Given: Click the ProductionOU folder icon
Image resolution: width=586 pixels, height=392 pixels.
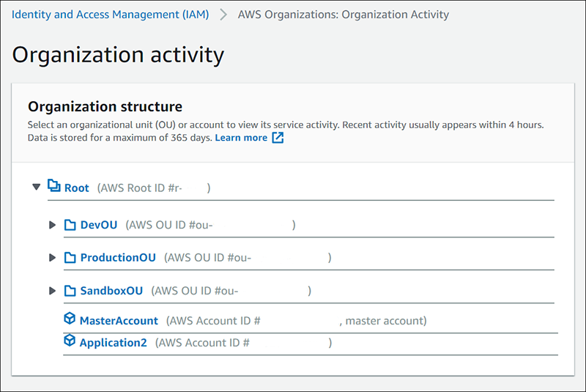Looking at the screenshot, I should point(70,258).
